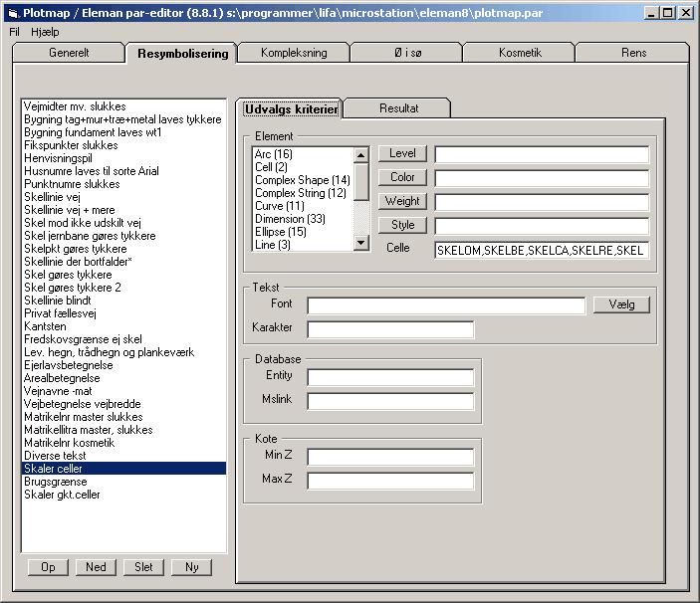This screenshot has height=603, width=700.
Task: Click the Level button
Action: pos(402,153)
